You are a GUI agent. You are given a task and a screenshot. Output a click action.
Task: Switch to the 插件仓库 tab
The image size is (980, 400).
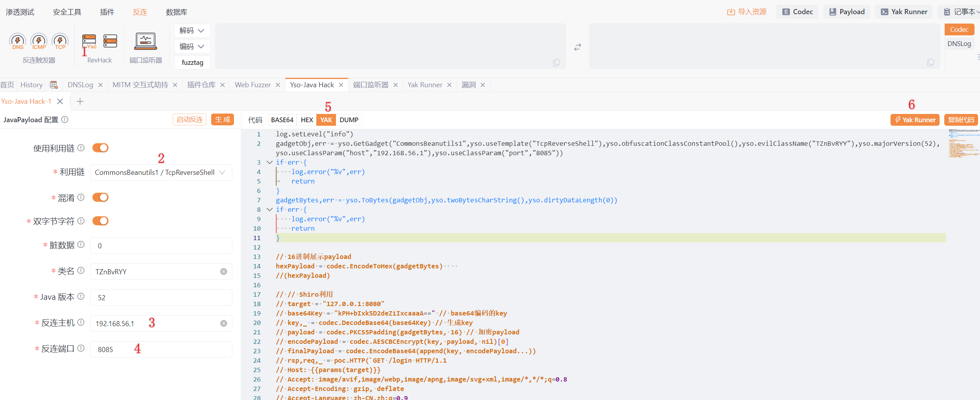pos(201,85)
